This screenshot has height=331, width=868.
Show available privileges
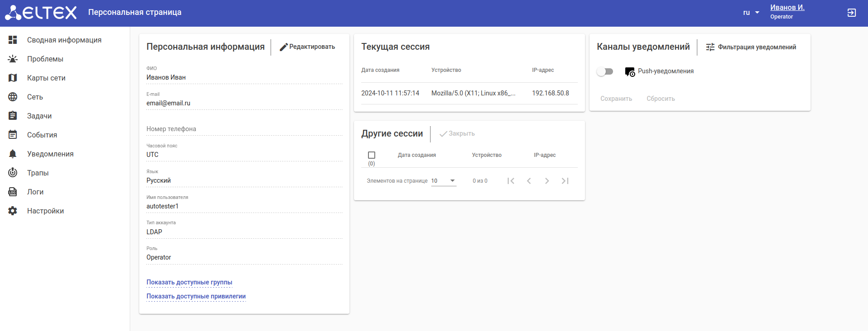(196, 296)
